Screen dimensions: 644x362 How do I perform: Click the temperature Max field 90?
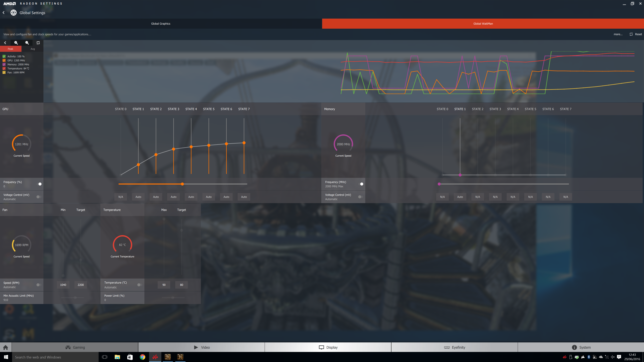(x=164, y=285)
